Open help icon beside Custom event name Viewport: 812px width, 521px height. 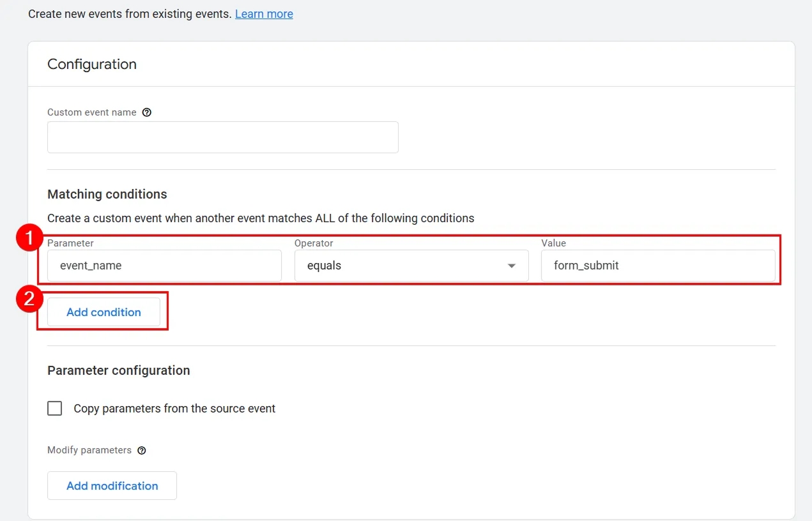(x=147, y=112)
